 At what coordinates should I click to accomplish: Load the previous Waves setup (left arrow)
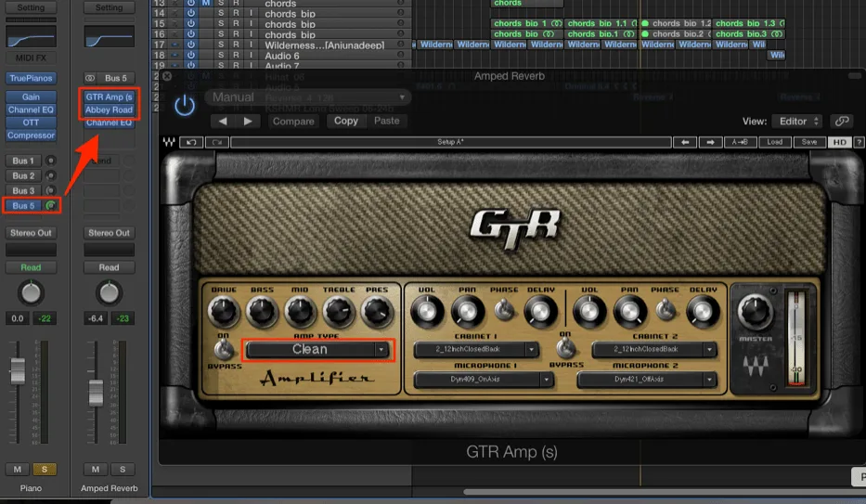tap(684, 142)
